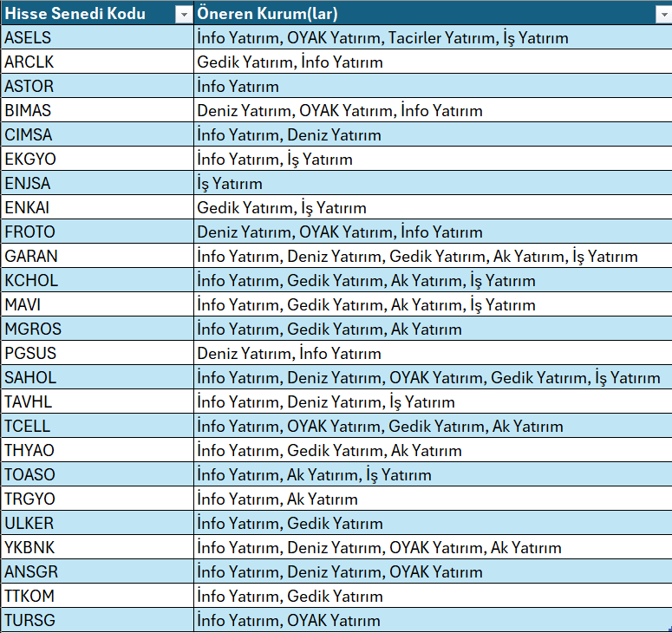Select the MAVI cell

97,303
